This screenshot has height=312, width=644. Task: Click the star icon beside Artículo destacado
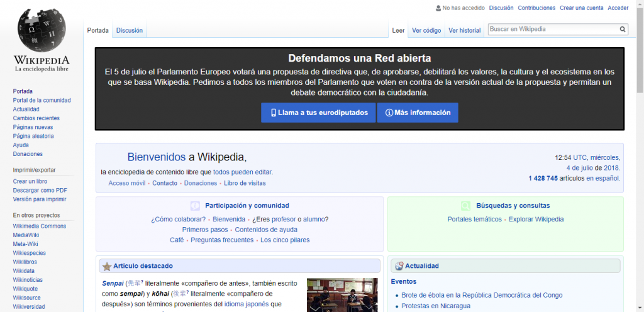coord(107,266)
